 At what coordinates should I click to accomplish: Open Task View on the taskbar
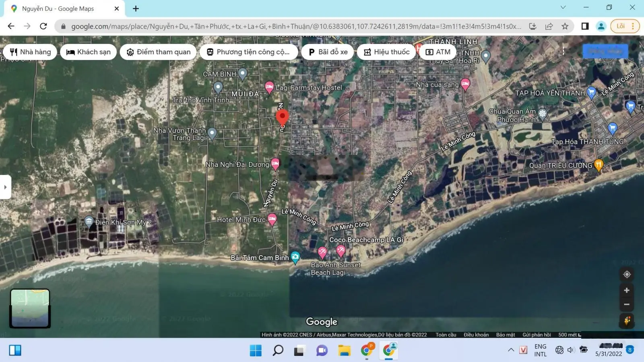click(x=299, y=350)
